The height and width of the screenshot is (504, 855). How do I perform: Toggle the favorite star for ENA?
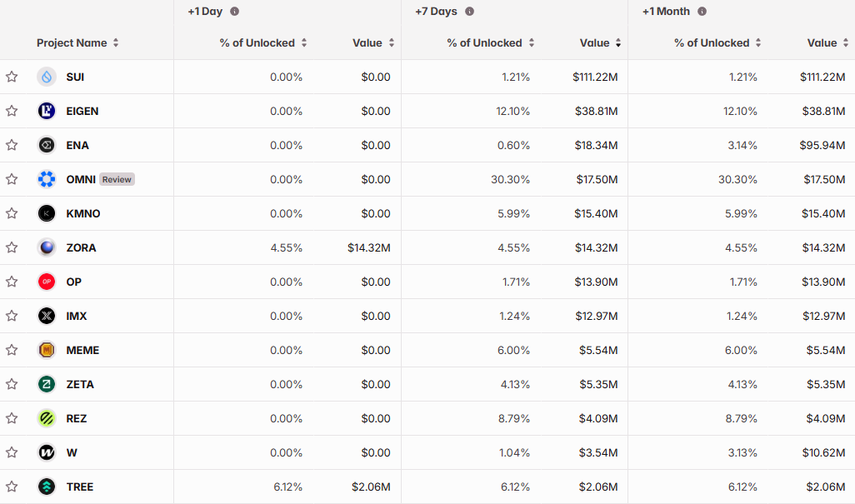click(x=12, y=145)
